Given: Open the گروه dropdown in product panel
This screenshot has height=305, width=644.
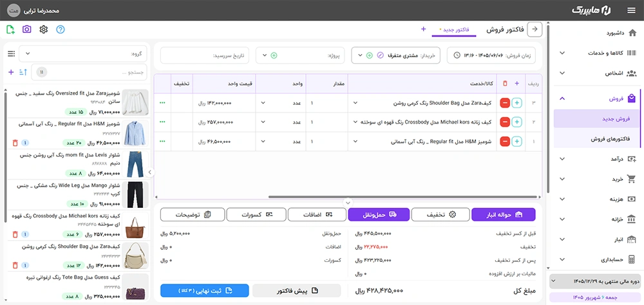Looking at the screenshot, I should pyautogui.click(x=82, y=54).
